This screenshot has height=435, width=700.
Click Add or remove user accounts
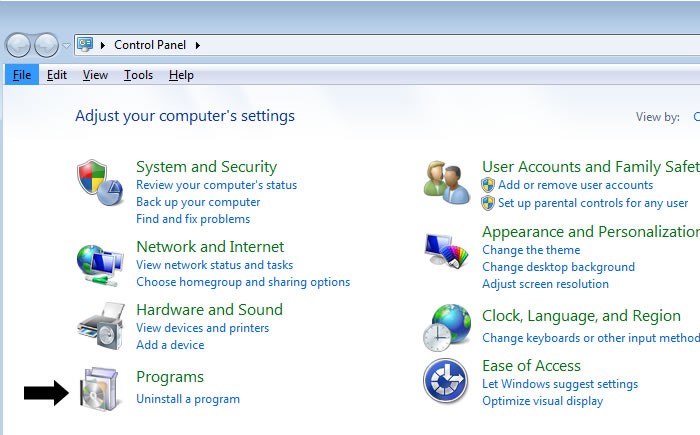point(575,185)
